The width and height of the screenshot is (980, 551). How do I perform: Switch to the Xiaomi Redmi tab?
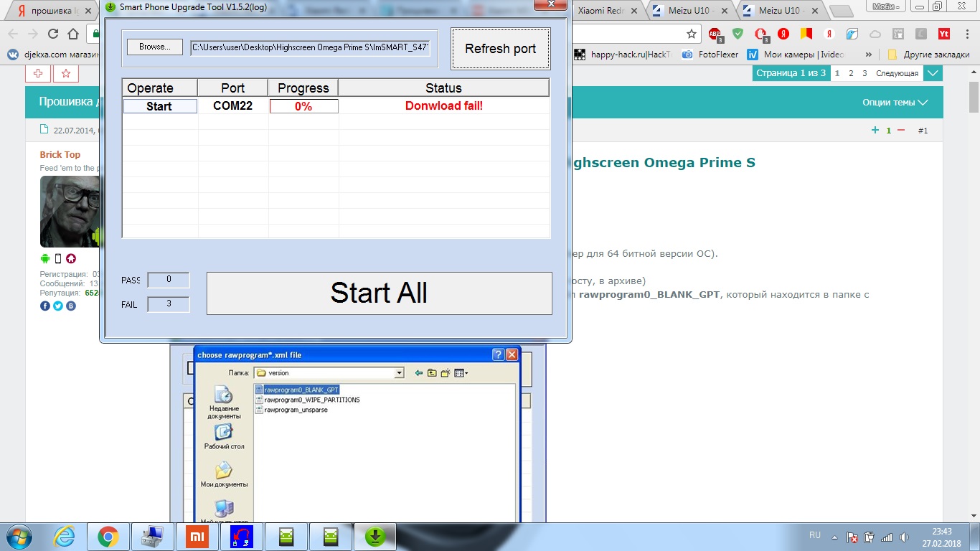[606, 11]
